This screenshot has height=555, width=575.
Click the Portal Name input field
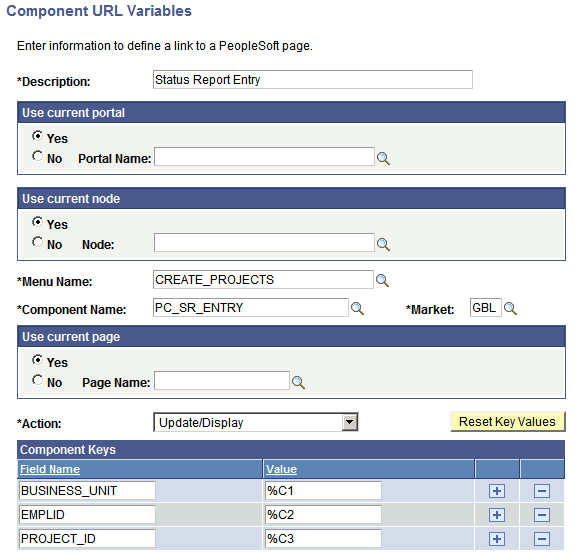[264, 157]
